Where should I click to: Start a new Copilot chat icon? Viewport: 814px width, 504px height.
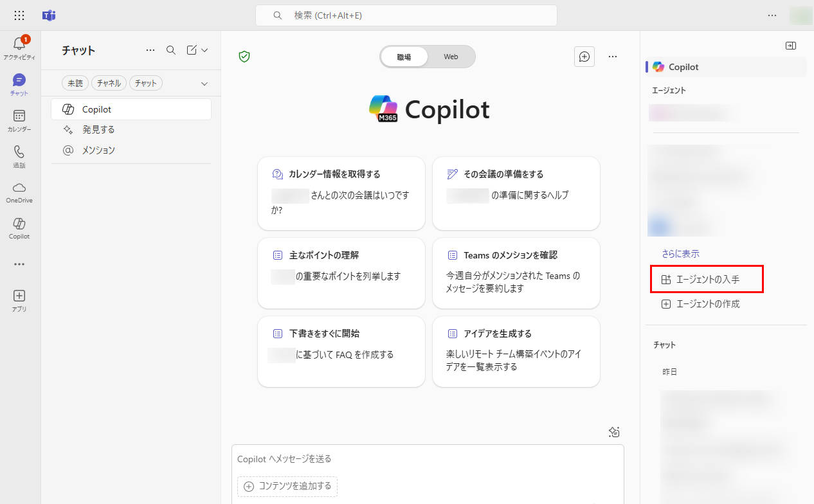(x=584, y=57)
